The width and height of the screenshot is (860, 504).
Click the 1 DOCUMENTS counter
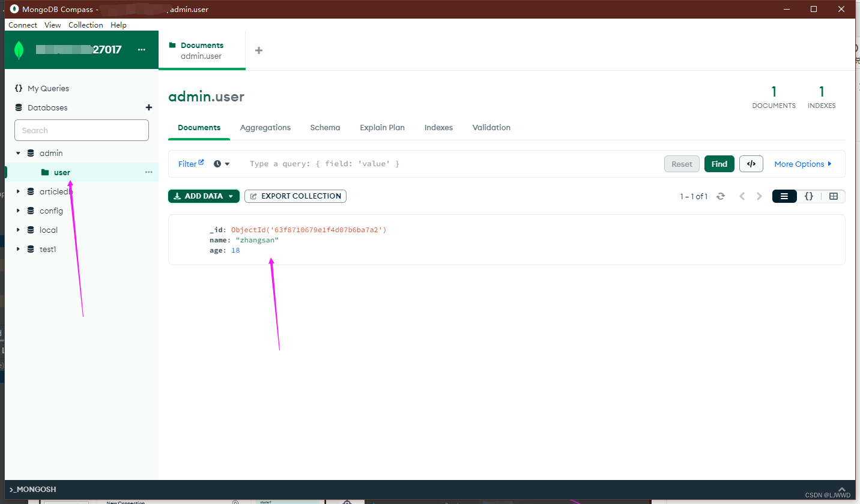[774, 97]
